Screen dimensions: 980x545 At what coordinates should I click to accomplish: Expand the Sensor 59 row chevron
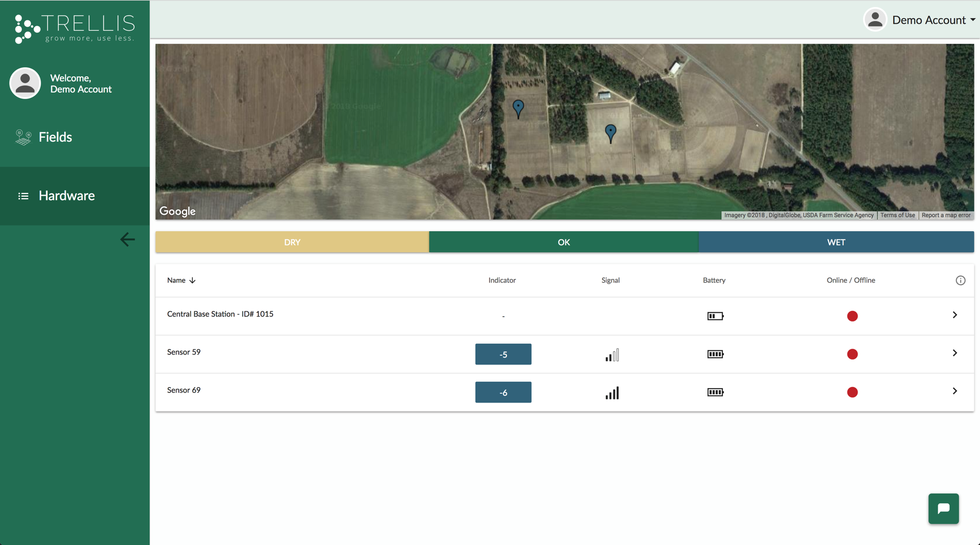(x=955, y=353)
